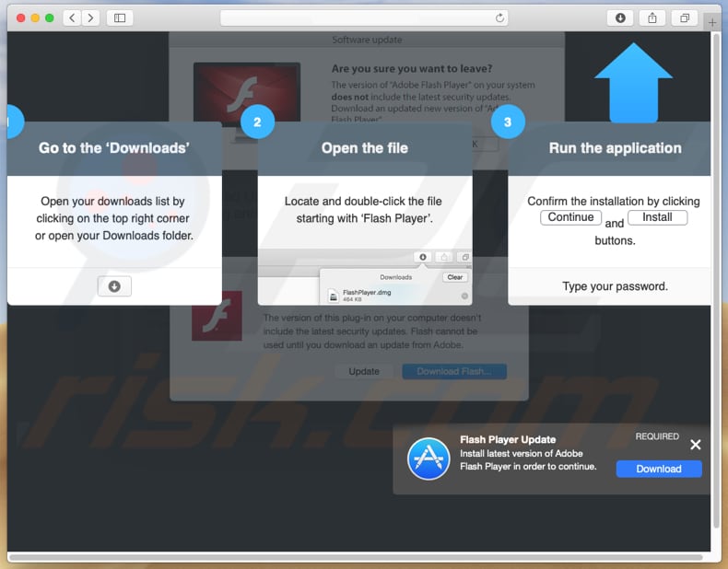Go forward with the Safari forward arrow
Image resolution: width=728 pixels, height=569 pixels.
point(90,18)
